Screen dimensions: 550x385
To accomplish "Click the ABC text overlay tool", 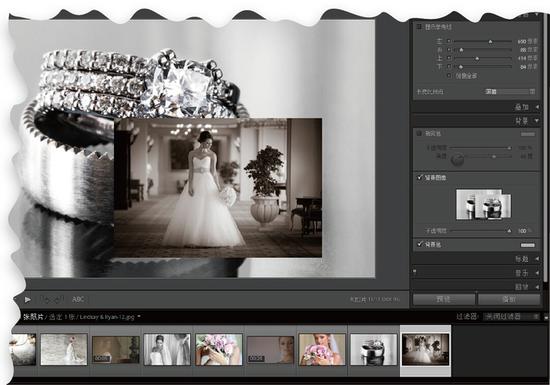I will tap(78, 299).
